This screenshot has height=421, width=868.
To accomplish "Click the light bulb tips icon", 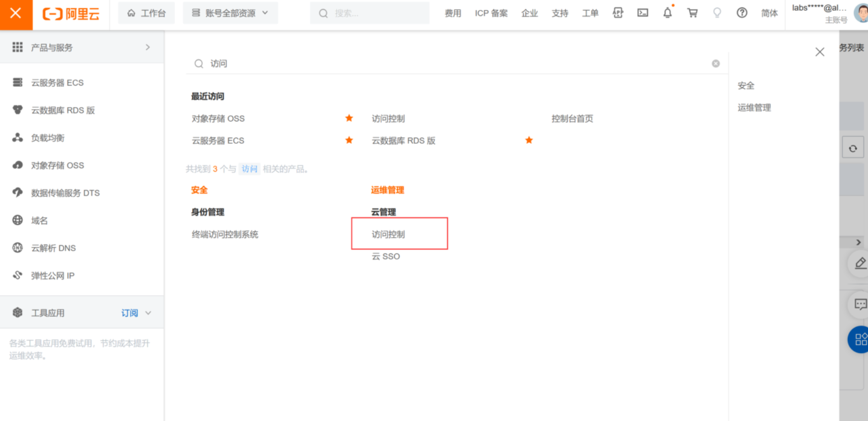I will pos(717,13).
